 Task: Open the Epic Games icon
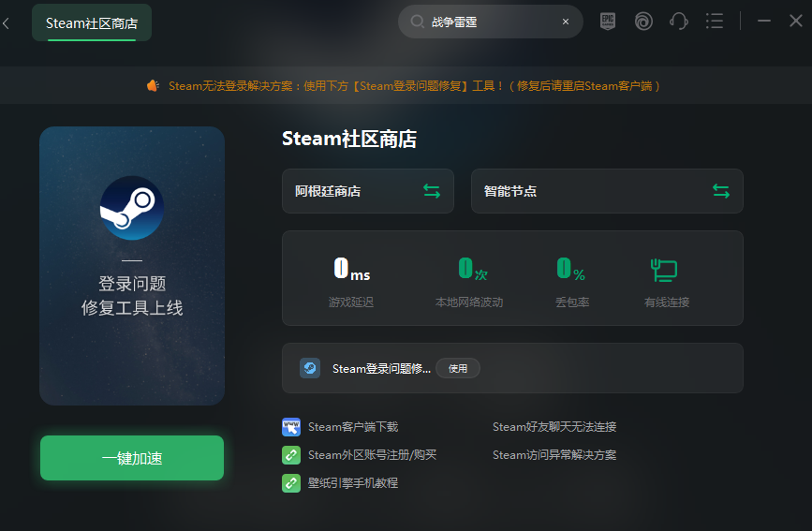(608, 22)
